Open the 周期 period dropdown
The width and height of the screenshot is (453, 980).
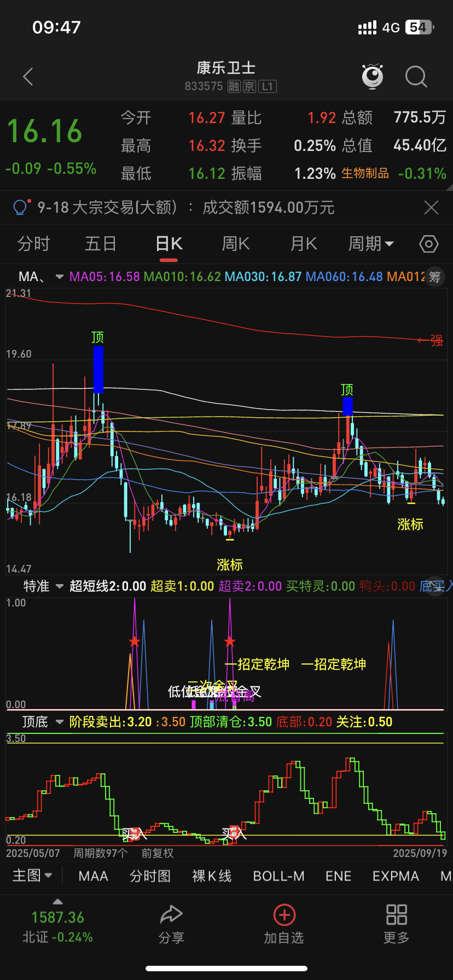371,244
